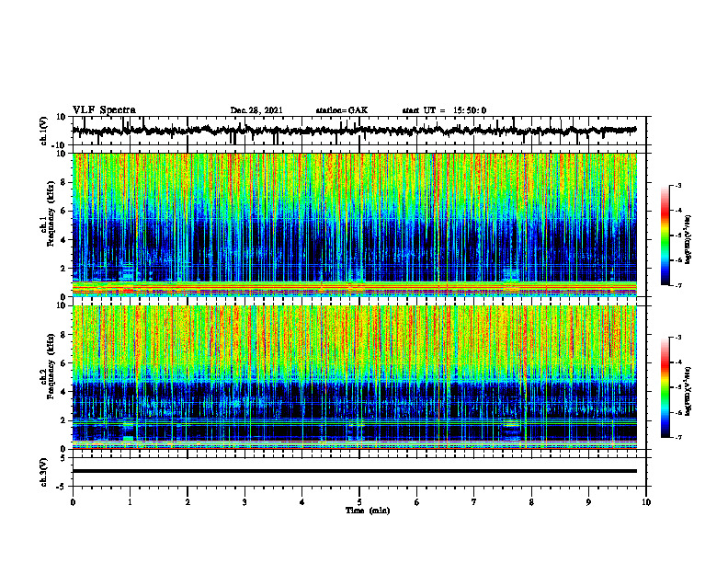The width and height of the screenshot is (728, 563).
Task: Click the ch.2 colorbar scale
Action: click(x=665, y=387)
